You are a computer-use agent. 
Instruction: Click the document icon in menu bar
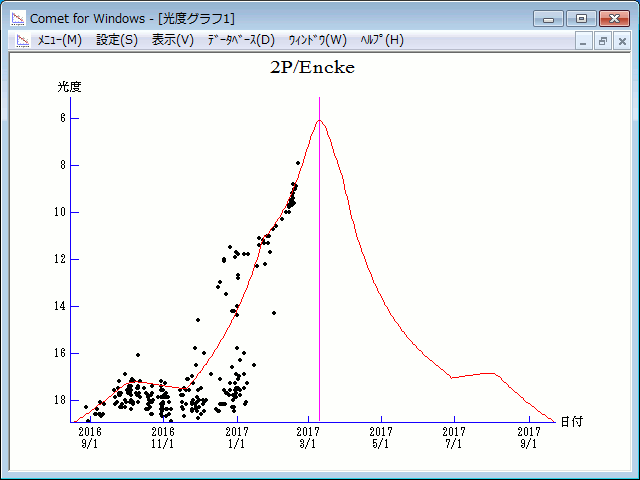pyautogui.click(x=23, y=40)
